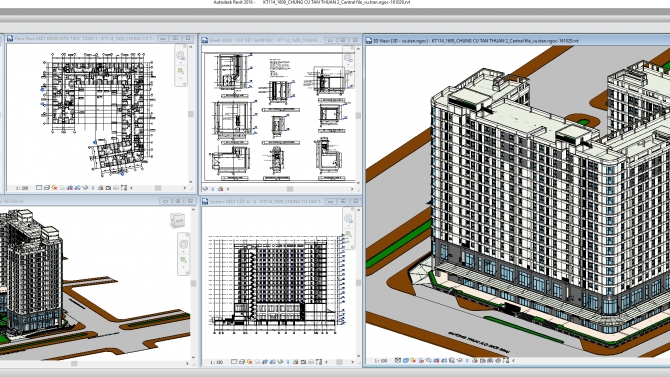670x377 pixels.
Task: Click floor plan horizontal scroll right arrow
Action: [x=185, y=188]
